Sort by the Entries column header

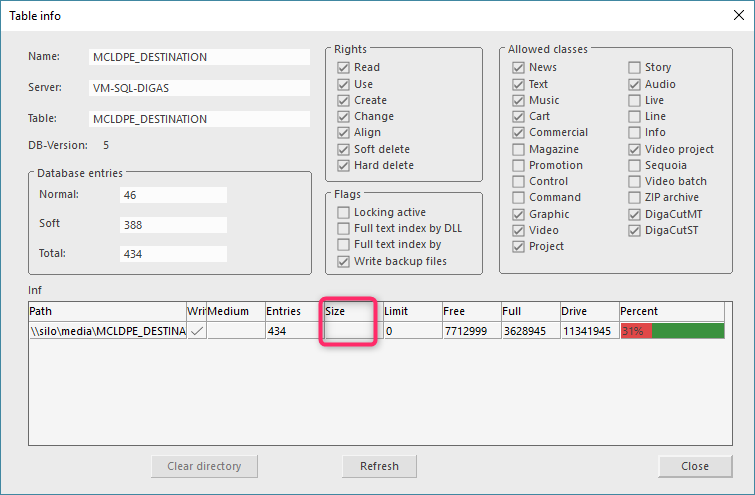(x=292, y=311)
